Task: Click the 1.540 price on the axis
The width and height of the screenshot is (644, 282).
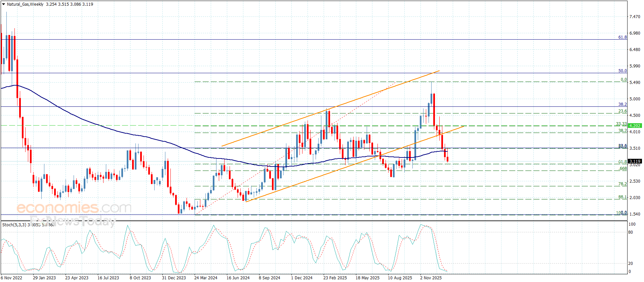Action: pyautogui.click(x=635, y=214)
